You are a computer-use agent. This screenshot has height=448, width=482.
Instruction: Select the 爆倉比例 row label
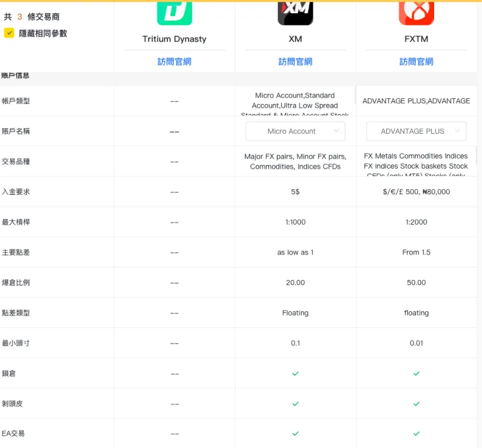click(16, 282)
